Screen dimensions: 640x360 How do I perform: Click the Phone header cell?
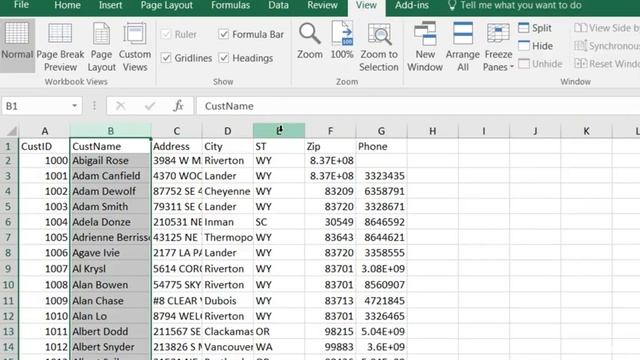click(x=381, y=146)
